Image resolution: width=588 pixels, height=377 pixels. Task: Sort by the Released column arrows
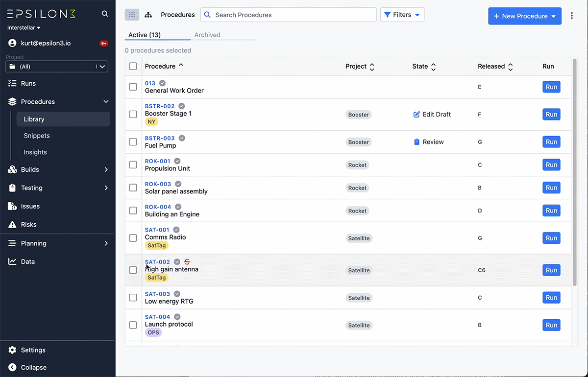click(x=510, y=67)
